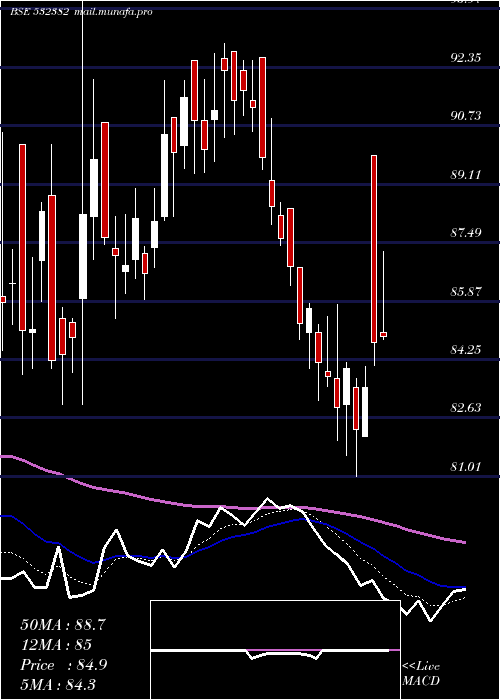Click the 92.35 price axis label
Viewport: 500px width, 700px height.
(x=466, y=58)
